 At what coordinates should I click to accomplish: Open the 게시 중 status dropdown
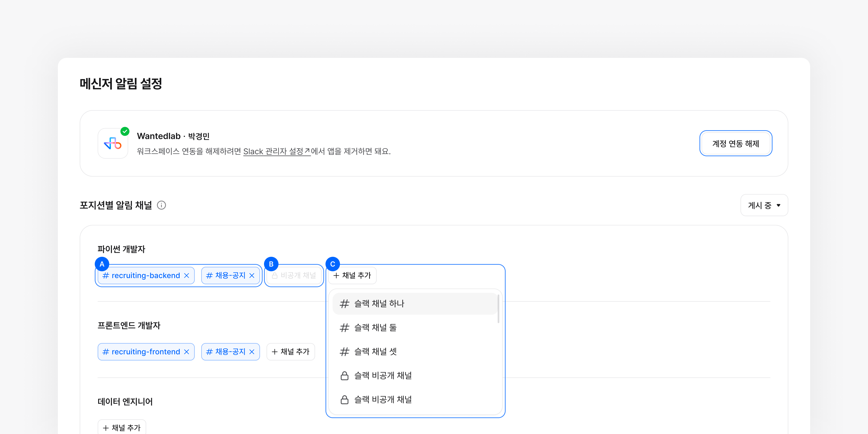click(x=764, y=205)
